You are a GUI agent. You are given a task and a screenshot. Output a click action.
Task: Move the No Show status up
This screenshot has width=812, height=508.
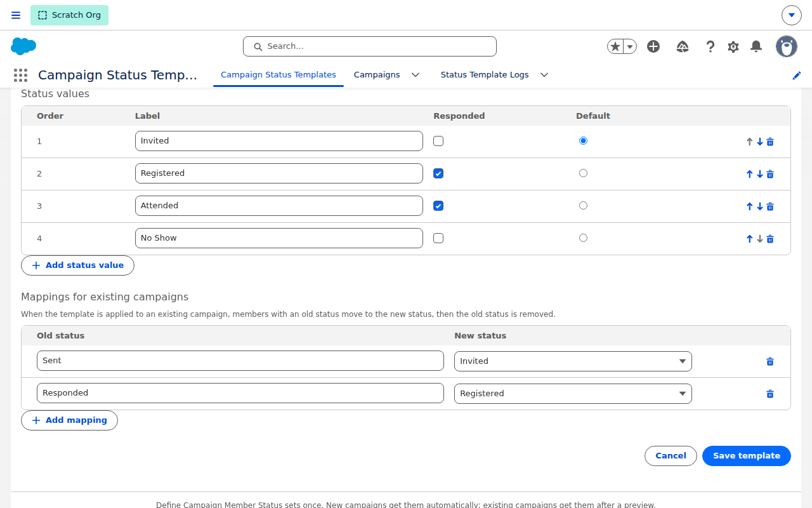[749, 239]
